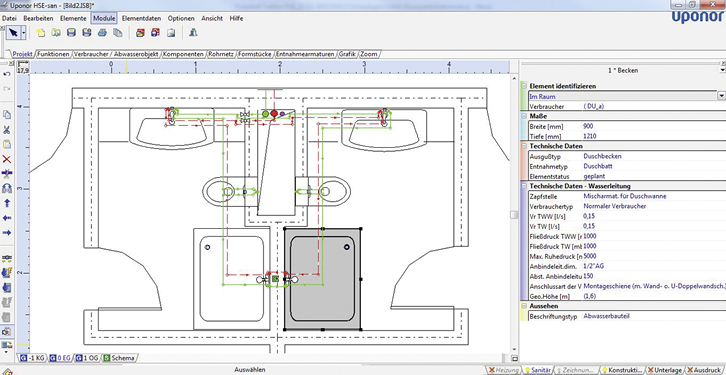Print the drawing
The height and width of the screenshot is (375, 726).
[102, 32]
